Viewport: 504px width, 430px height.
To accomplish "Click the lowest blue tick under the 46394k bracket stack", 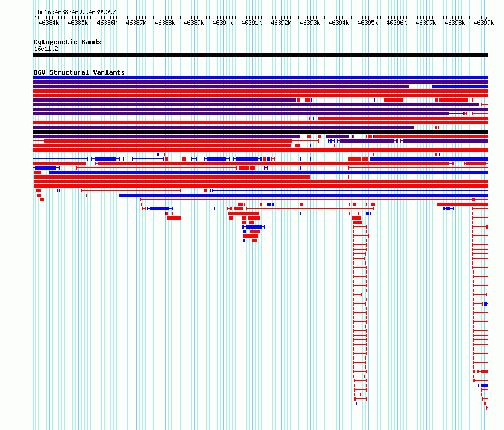I will [x=357, y=403].
